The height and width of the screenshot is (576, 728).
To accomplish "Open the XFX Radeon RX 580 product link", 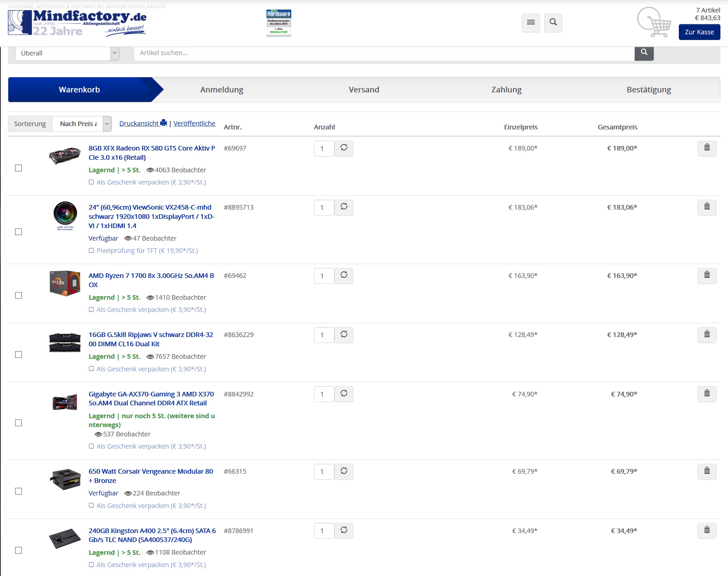I will (x=152, y=153).
